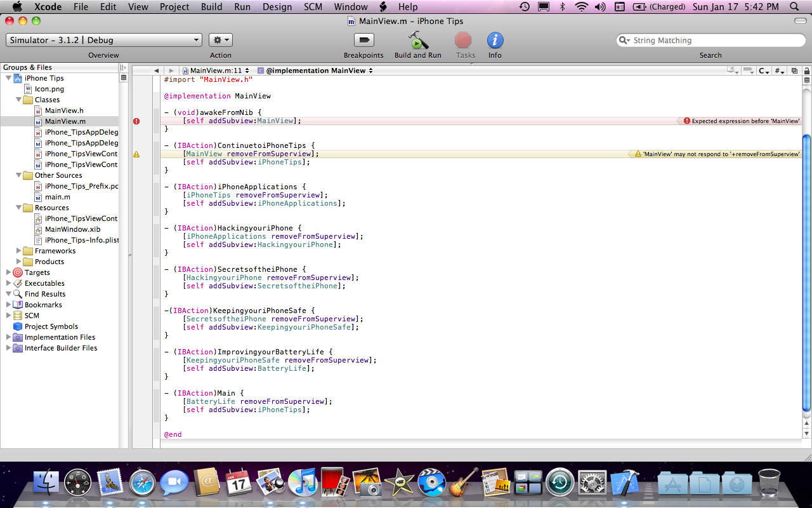Open Trash in the Dock
This screenshot has width=812, height=508.
tap(769, 483)
